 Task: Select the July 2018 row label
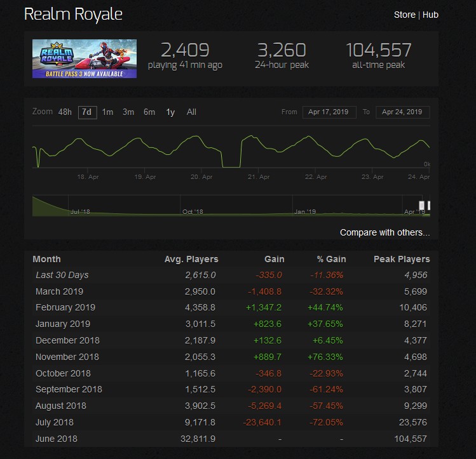tap(55, 422)
